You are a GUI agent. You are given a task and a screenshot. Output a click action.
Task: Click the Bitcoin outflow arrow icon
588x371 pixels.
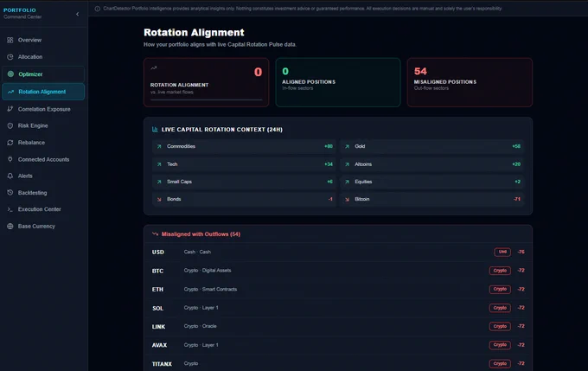347,199
